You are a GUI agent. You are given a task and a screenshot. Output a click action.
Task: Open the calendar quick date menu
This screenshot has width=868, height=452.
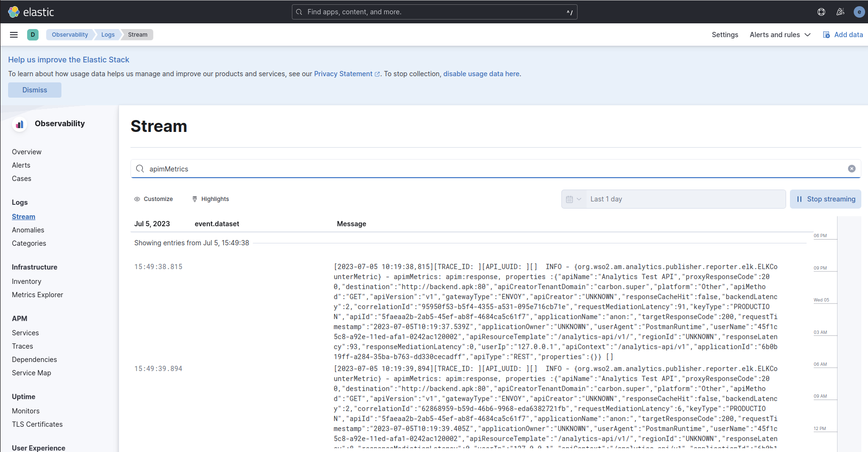coord(573,199)
